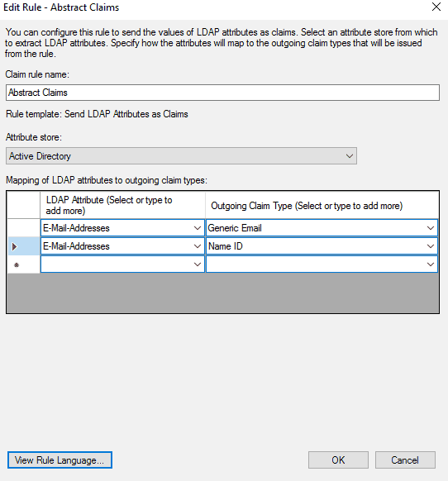448x481 pixels.
Task: Expand Name ID outgoing claim type arrow
Action: tap(431, 246)
